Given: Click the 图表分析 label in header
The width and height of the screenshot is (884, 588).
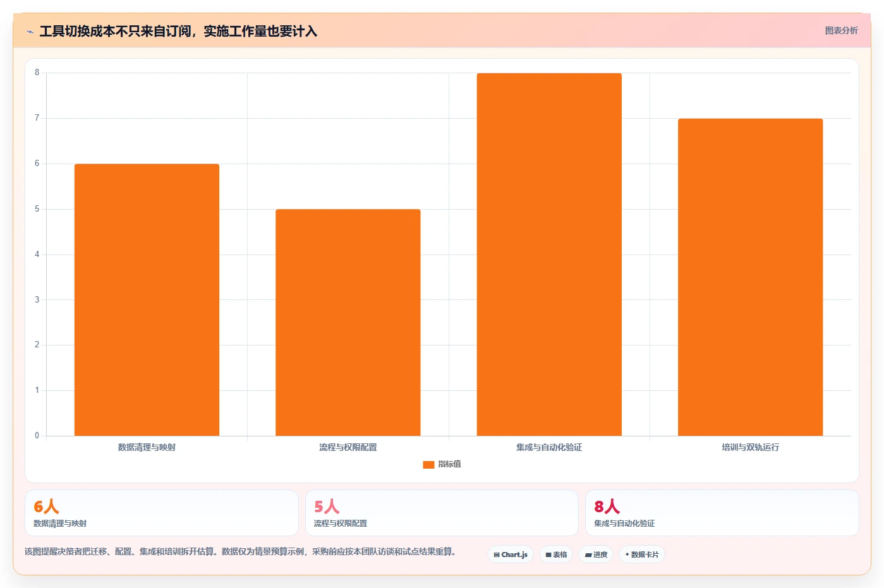Looking at the screenshot, I should coord(841,30).
